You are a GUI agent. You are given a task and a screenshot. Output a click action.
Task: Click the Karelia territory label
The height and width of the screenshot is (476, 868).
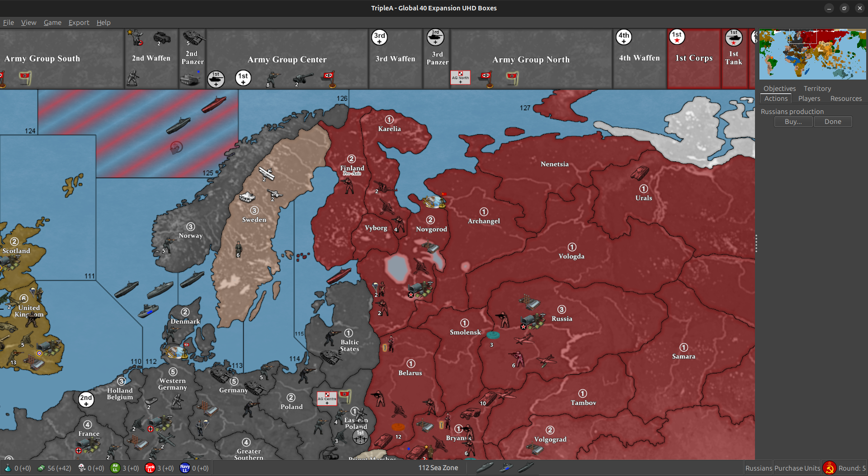coord(389,129)
